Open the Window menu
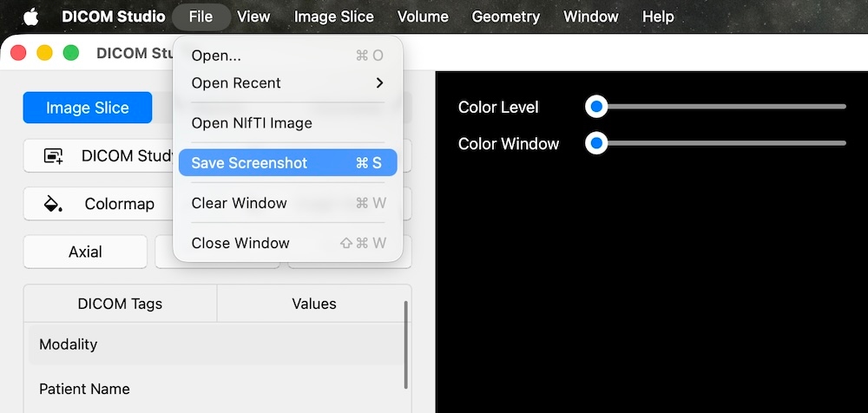The width and height of the screenshot is (868, 413). point(590,16)
